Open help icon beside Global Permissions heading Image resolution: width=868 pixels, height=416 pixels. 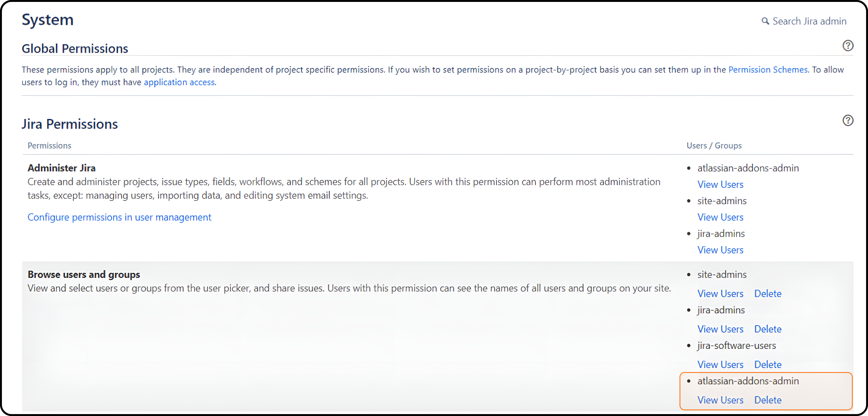[848, 45]
